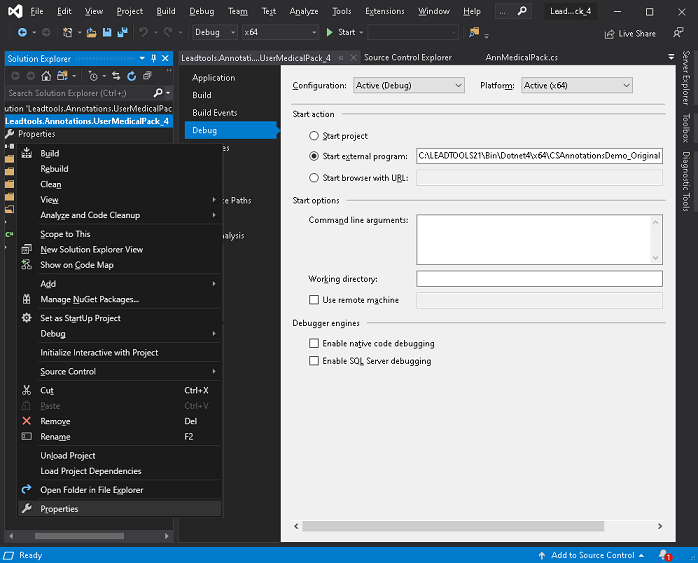Click Switch Views icon in Solution Explorer

tap(62, 76)
